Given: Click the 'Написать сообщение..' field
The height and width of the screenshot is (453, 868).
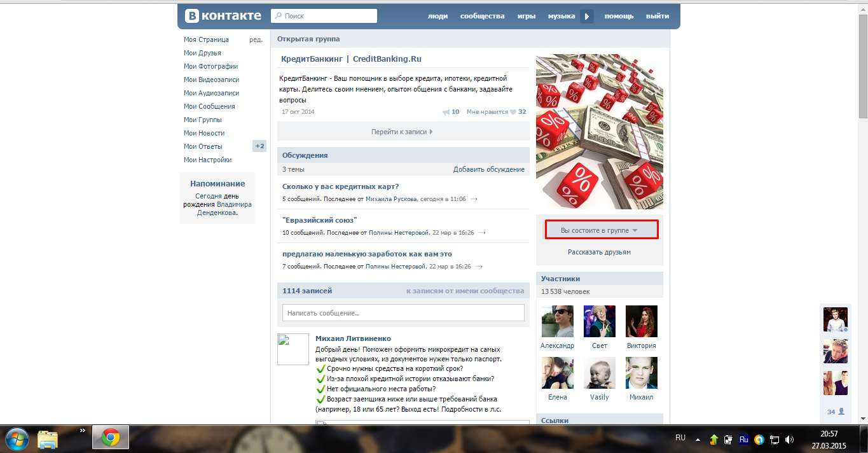Looking at the screenshot, I should coord(403,313).
